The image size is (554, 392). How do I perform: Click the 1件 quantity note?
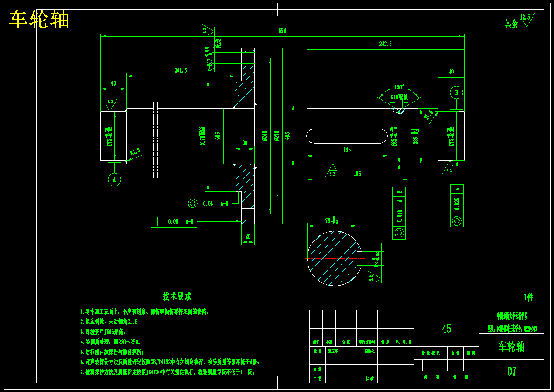[x=528, y=297]
